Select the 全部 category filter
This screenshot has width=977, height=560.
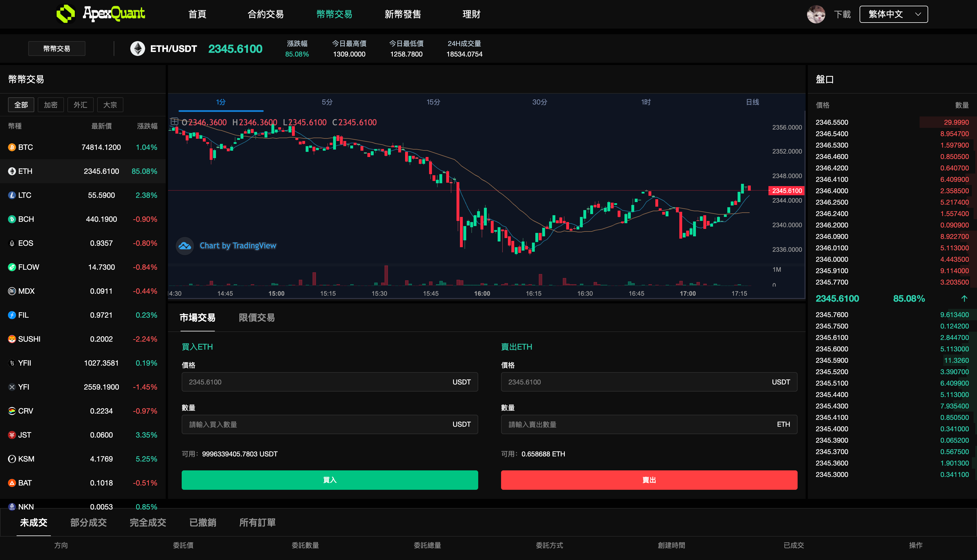click(x=21, y=105)
